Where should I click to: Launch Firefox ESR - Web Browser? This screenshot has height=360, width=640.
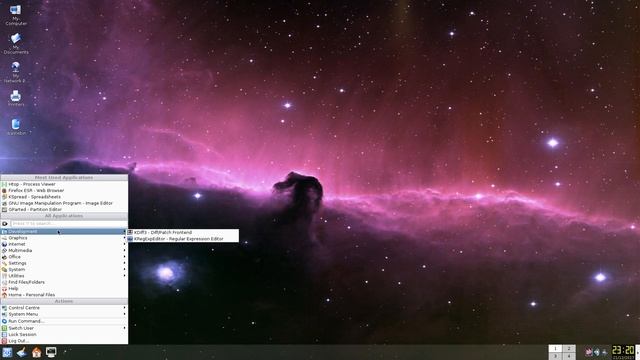64,190
